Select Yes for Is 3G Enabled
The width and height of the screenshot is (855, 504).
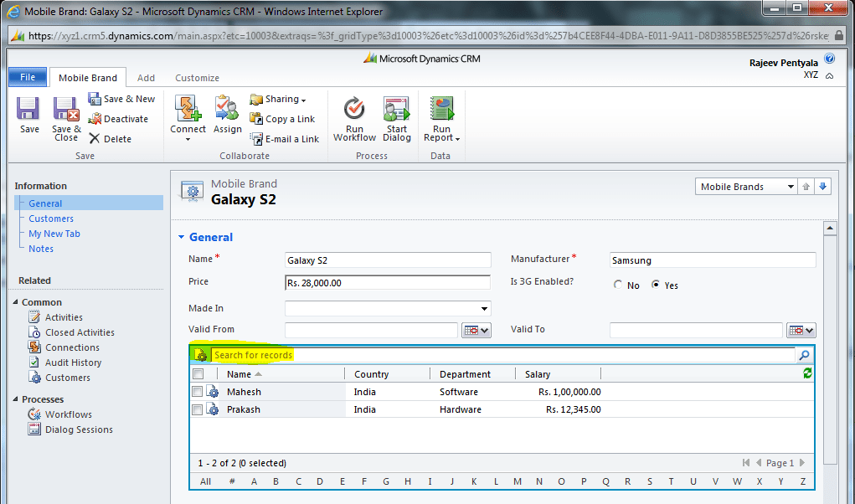[656, 285]
